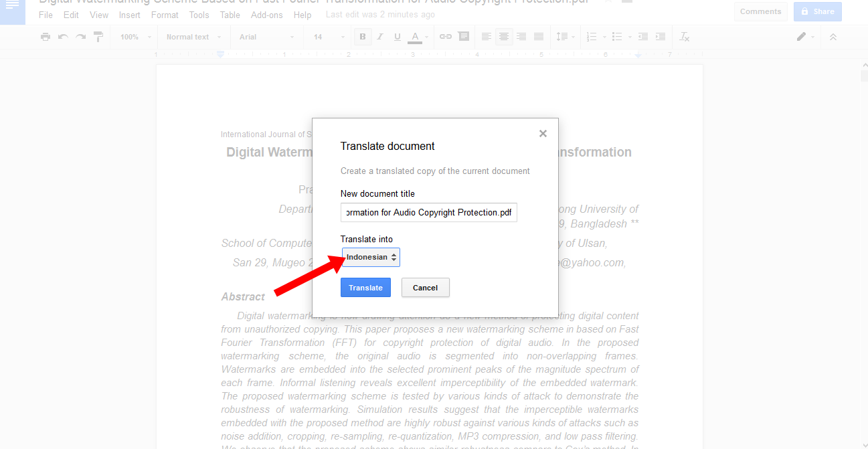This screenshot has width=868, height=449.
Task: Click the Numbered list icon
Action: click(x=591, y=37)
